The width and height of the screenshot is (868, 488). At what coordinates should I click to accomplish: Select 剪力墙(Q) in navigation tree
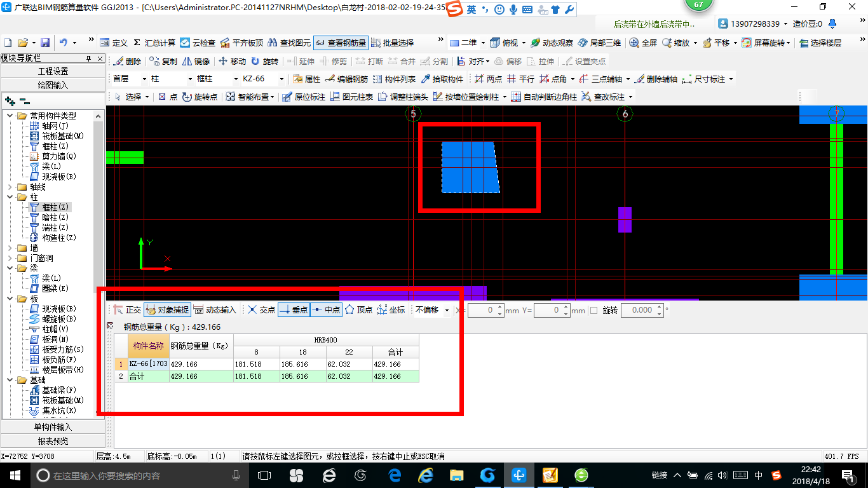pyautogui.click(x=59, y=156)
